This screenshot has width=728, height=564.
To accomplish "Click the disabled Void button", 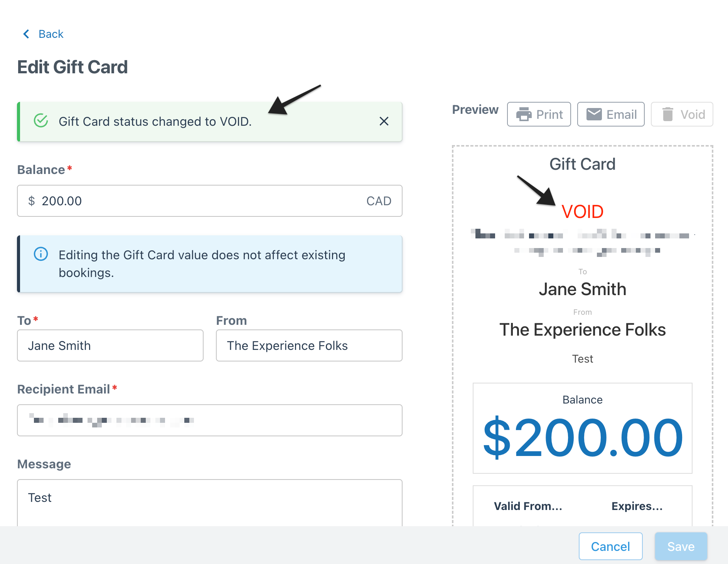I will 682,114.
